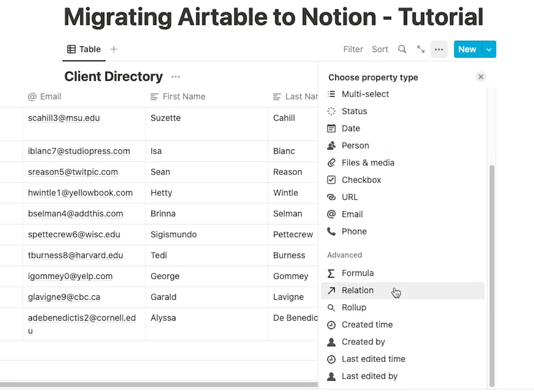Close the Choose property type panel
Screen dimensions: 534x392
(x=481, y=77)
